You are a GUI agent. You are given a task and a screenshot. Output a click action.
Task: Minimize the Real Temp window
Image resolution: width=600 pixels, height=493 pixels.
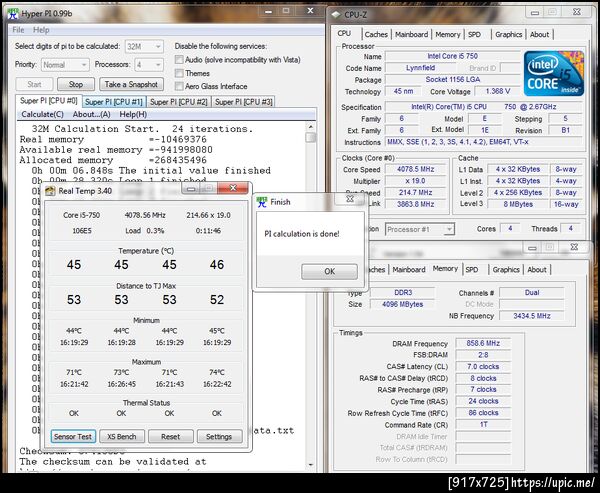click(x=191, y=188)
